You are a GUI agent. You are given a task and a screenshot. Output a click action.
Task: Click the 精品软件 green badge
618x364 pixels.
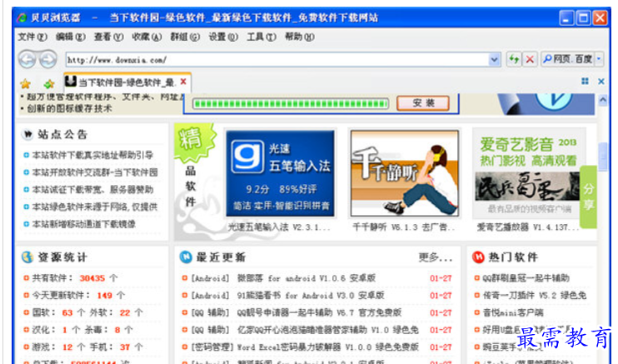tap(194, 142)
